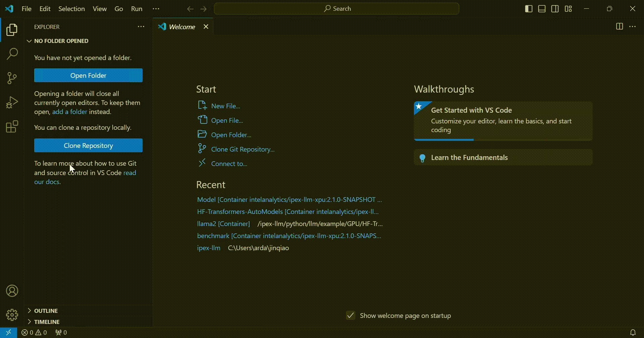Screen dimensions: 644x338
Task: Open the Explorer view in activity bar
Action: click(12, 30)
